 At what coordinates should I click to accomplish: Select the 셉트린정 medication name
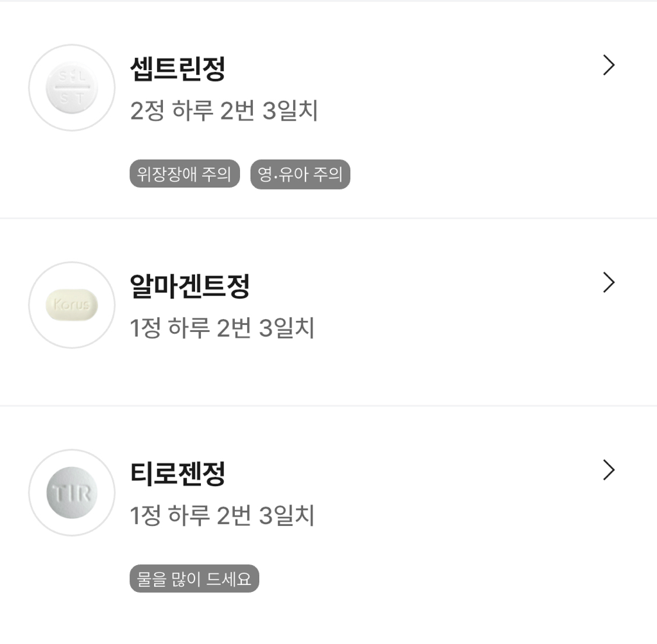tap(177, 68)
